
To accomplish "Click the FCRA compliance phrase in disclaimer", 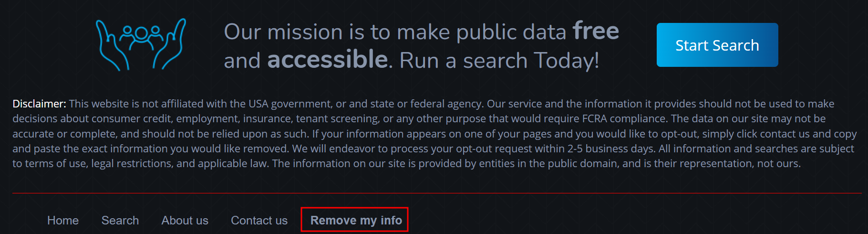I will 625,118.
